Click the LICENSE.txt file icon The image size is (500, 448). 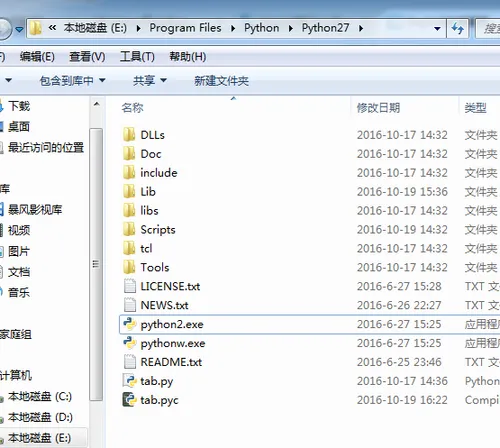coord(129,286)
